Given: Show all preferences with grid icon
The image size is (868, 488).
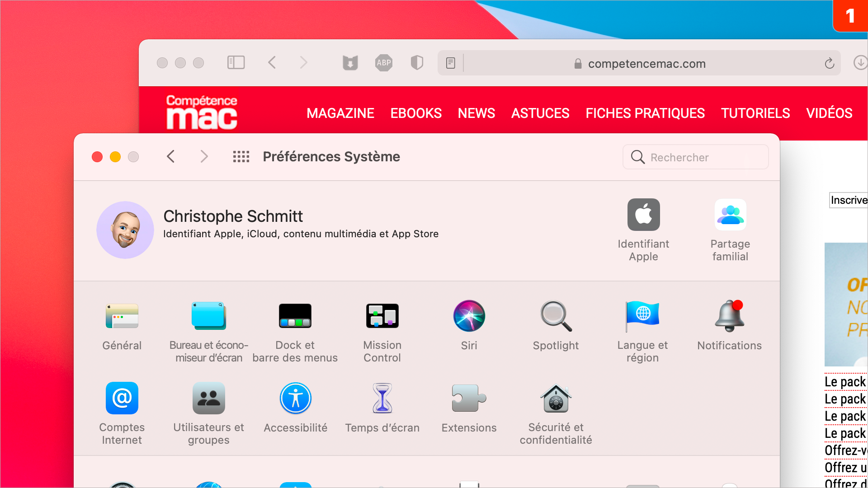Looking at the screenshot, I should (x=241, y=157).
